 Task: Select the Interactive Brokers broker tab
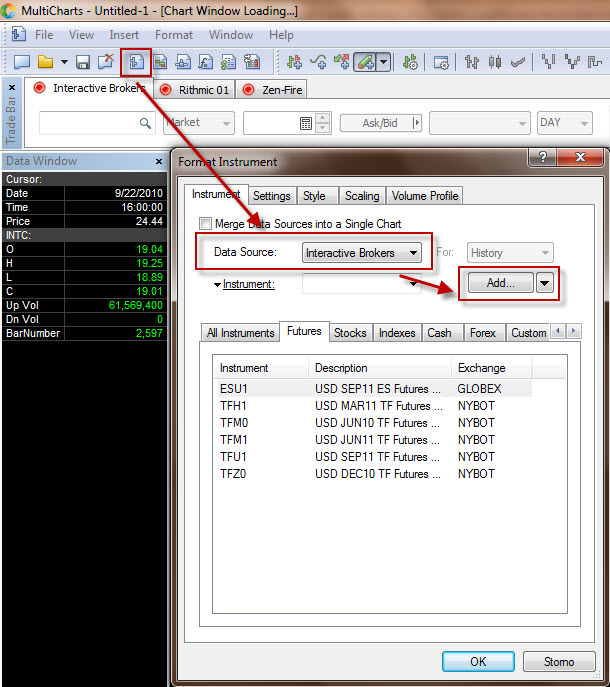(89, 89)
